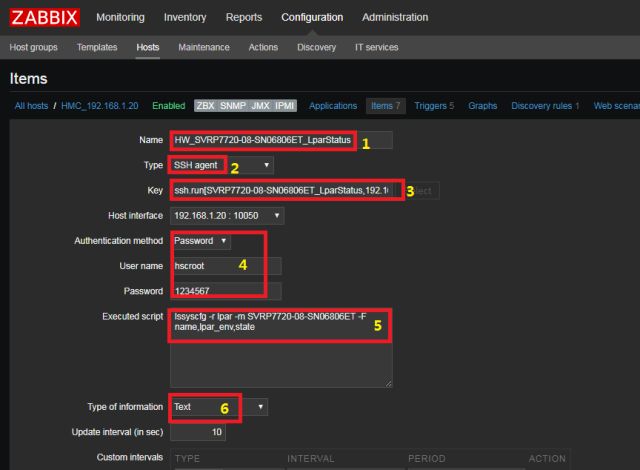Click the ACTION column header
Screen dimensions: 640x470
(547, 459)
